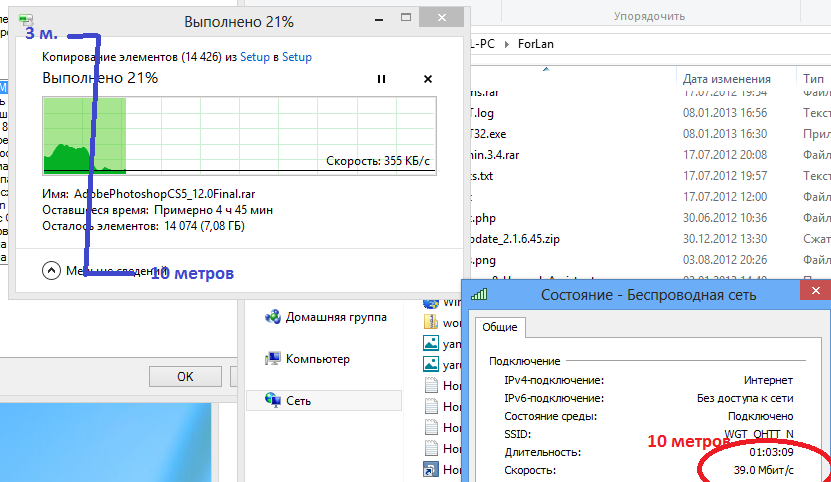
Task: Click the copy speed progress graph
Action: click(240, 136)
